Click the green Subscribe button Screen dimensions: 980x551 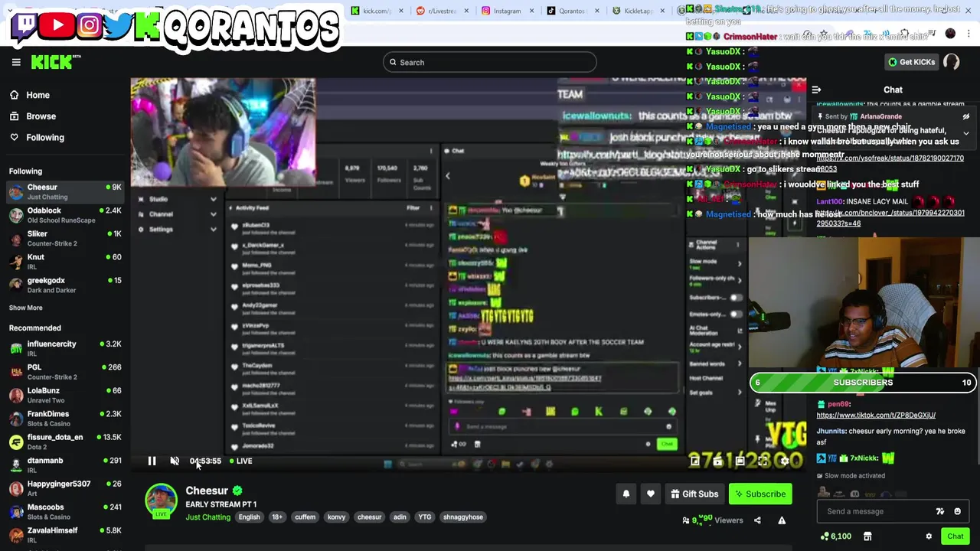coord(759,494)
